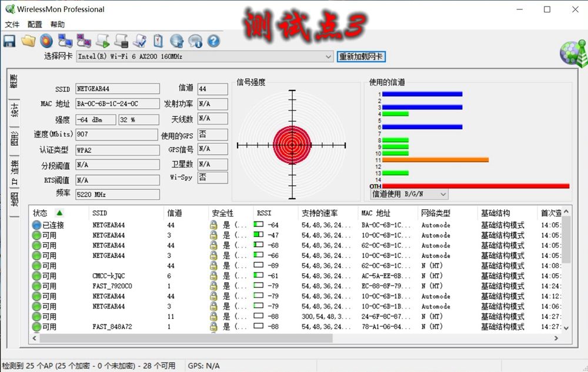Click the blue channel 1 usage bar
The image size is (588, 372).
pyautogui.click(x=422, y=94)
